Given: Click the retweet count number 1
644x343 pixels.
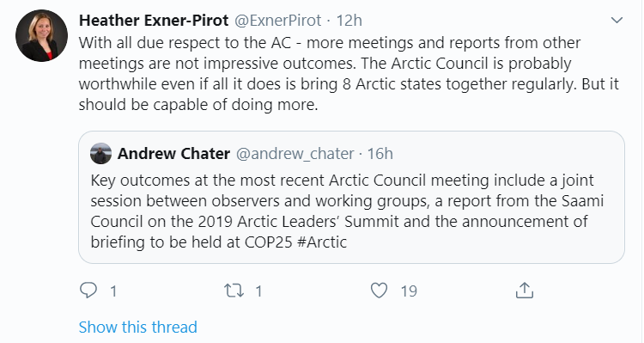Looking at the screenshot, I should pos(258,291).
